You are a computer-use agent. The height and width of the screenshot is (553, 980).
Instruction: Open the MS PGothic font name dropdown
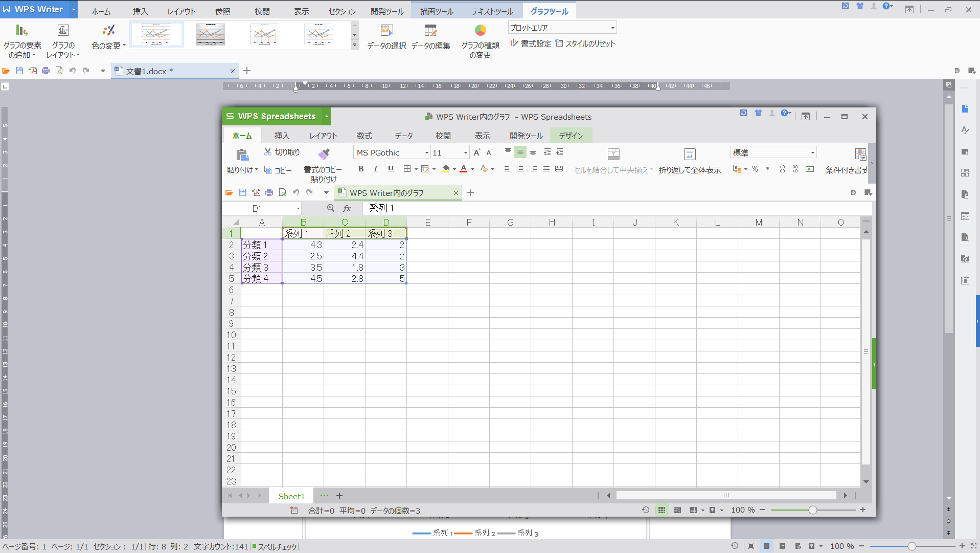click(x=426, y=152)
